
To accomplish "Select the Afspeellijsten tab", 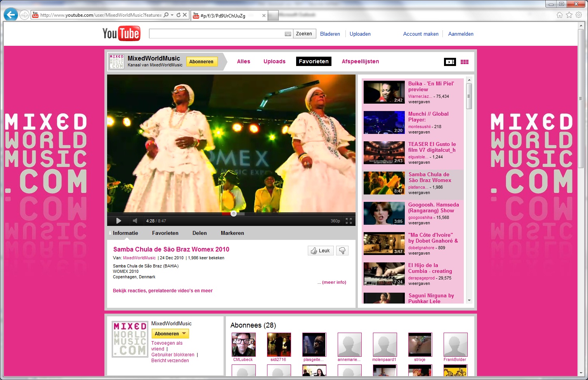I will tap(360, 61).
